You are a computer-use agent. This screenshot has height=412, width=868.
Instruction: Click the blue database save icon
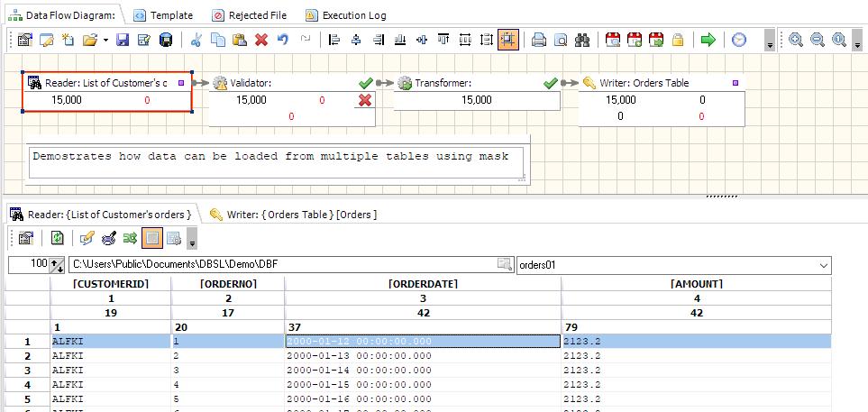click(166, 40)
